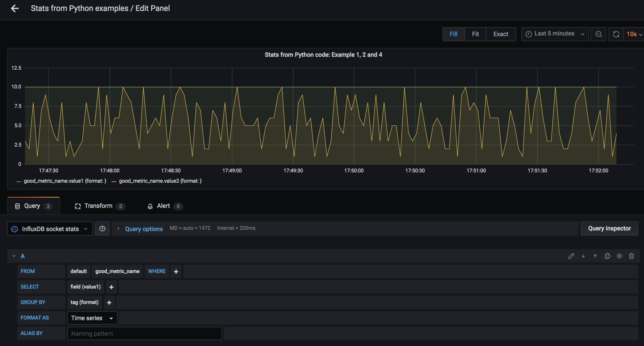Switch to the Transform tab
Screen dimensions: 644x346
pos(100,206)
